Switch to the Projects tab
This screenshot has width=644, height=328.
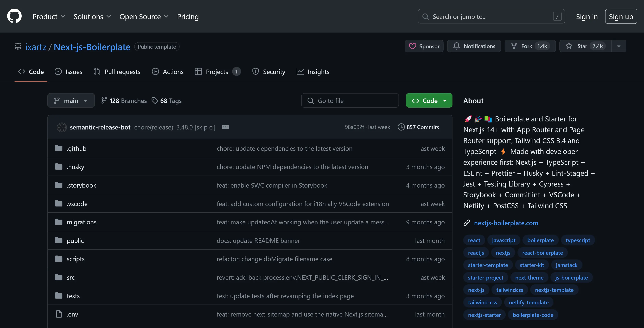pyautogui.click(x=218, y=72)
